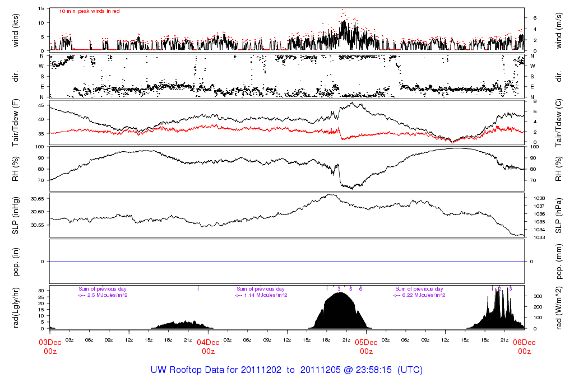This screenshot has height=392, width=574.
Task: Click the peak of the sea-level pressure curve
Action: point(331,195)
